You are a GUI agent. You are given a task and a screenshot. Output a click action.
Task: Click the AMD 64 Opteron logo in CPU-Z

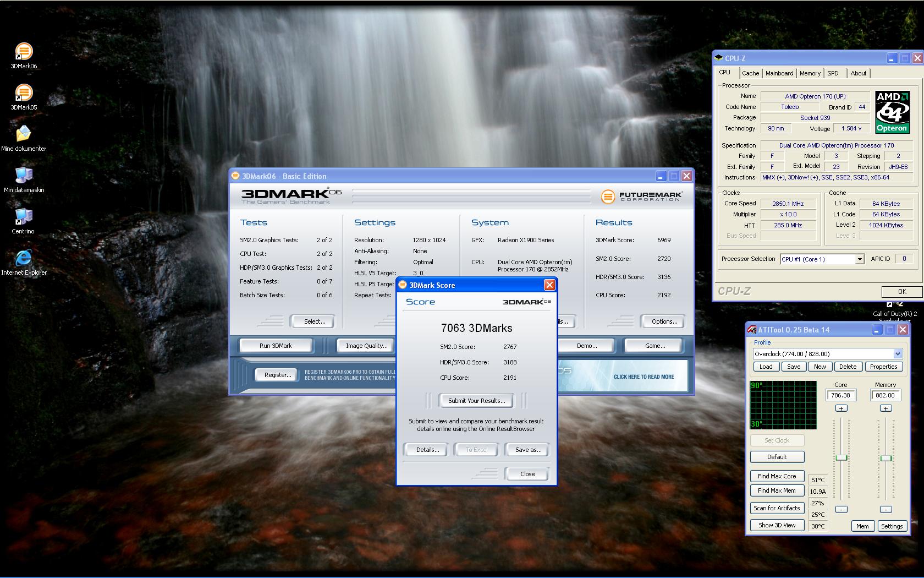pyautogui.click(x=892, y=112)
